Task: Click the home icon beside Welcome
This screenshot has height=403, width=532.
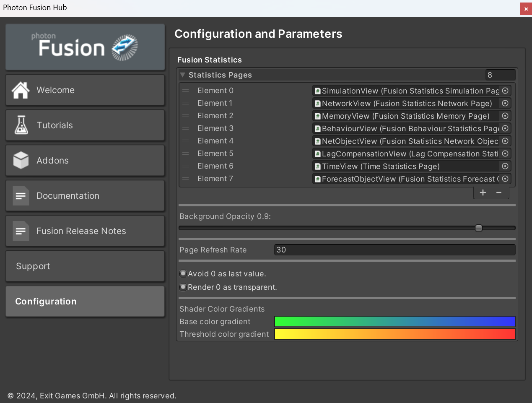Action: point(21,90)
